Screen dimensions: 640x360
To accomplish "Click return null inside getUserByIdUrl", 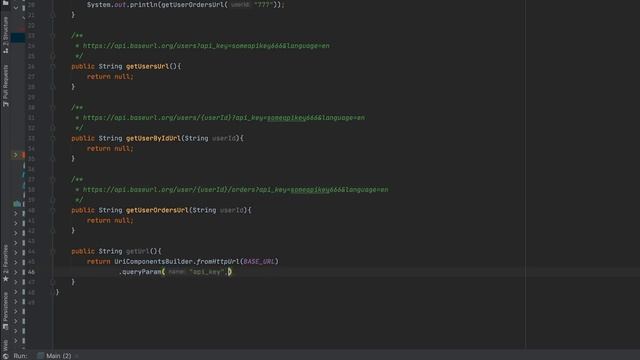I will point(110,149).
